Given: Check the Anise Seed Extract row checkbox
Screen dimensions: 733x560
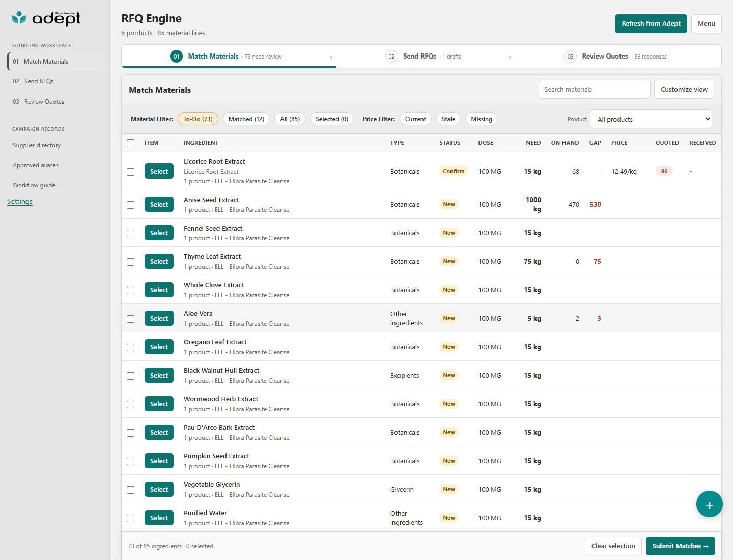Looking at the screenshot, I should click(x=131, y=205).
